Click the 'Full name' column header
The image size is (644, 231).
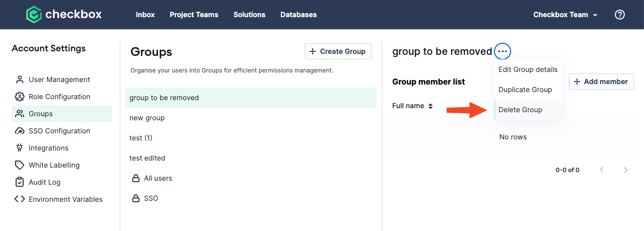click(x=408, y=106)
